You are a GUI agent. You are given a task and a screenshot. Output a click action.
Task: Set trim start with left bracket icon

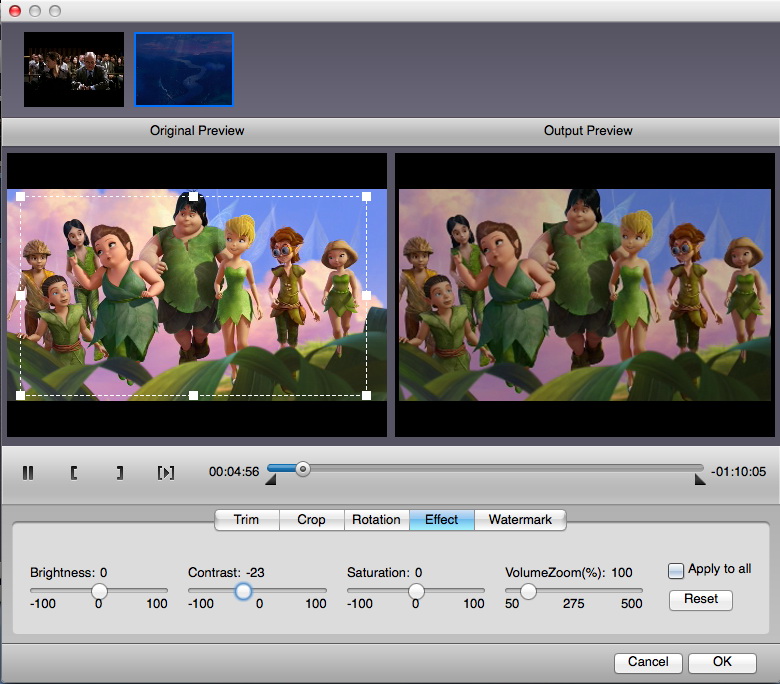[x=74, y=473]
